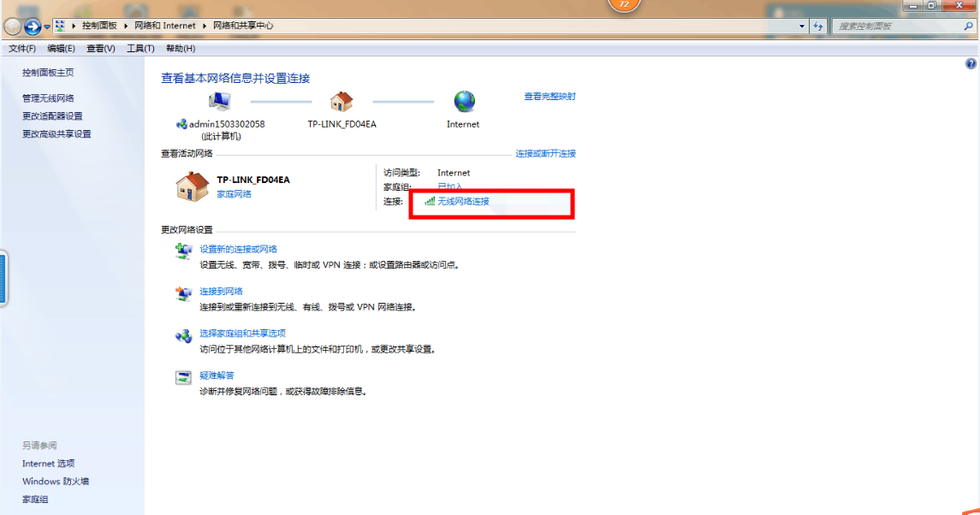This screenshot has height=515, width=980.
Task: Open Internet 选项 under see also
Action: pyautogui.click(x=48, y=464)
